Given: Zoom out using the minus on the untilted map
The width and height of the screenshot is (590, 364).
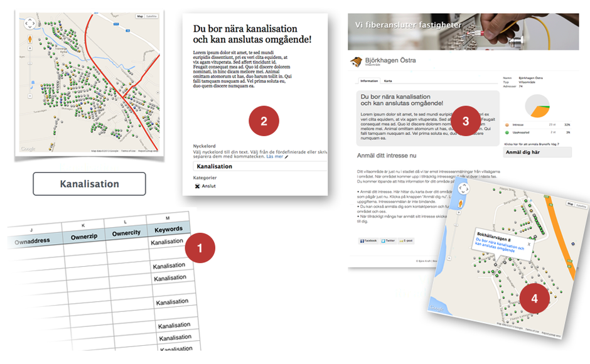Looking at the screenshot, I should point(29,96).
